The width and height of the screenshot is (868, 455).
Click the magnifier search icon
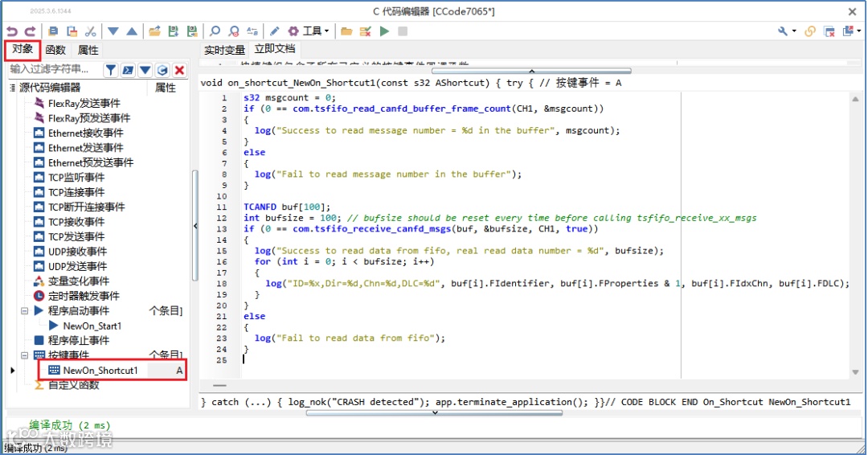click(x=215, y=31)
